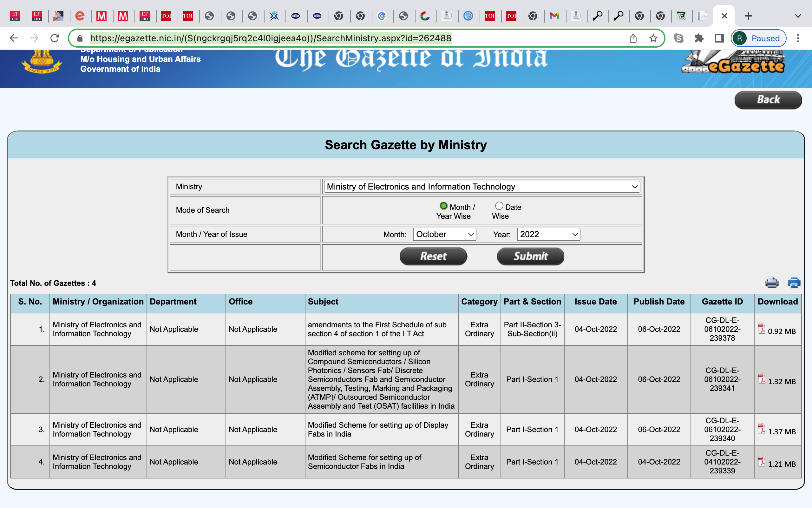The width and height of the screenshot is (812, 508).
Task: Open the Year dropdown showing 2022
Action: pyautogui.click(x=548, y=234)
